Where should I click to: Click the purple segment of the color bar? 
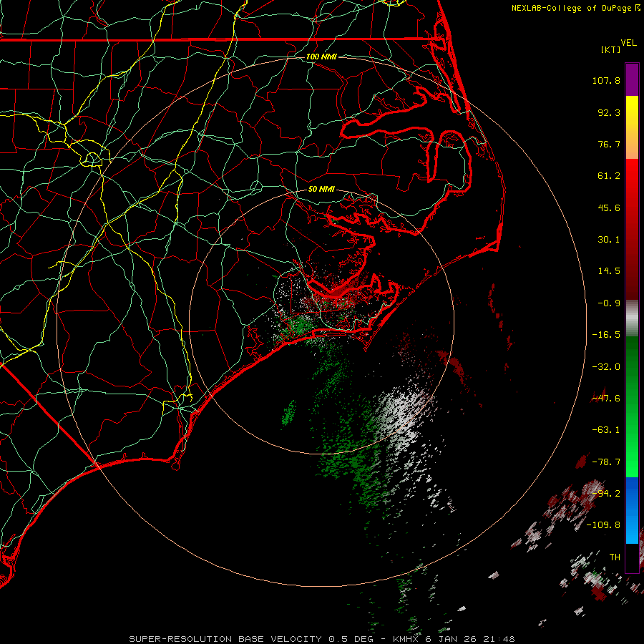coord(632,79)
